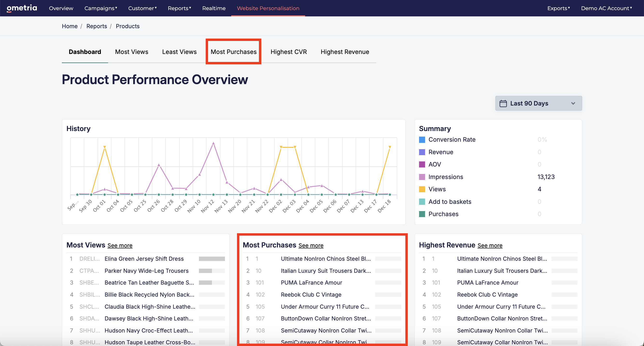Open Elina Green Jersey Shift Dress row
The width and height of the screenshot is (644, 346).
(x=146, y=259)
